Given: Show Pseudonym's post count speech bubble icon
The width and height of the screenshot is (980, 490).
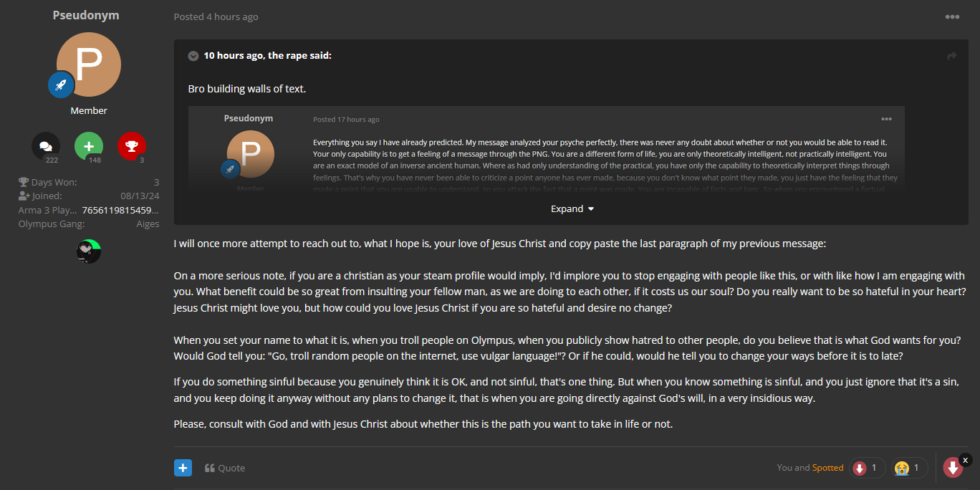Looking at the screenshot, I should (46, 146).
